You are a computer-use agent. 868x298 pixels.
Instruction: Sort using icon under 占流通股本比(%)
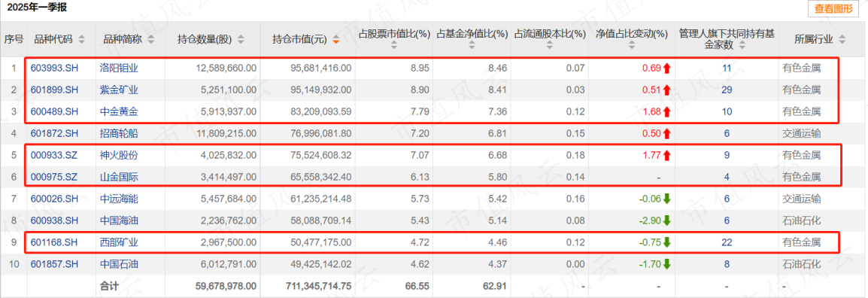point(549,46)
